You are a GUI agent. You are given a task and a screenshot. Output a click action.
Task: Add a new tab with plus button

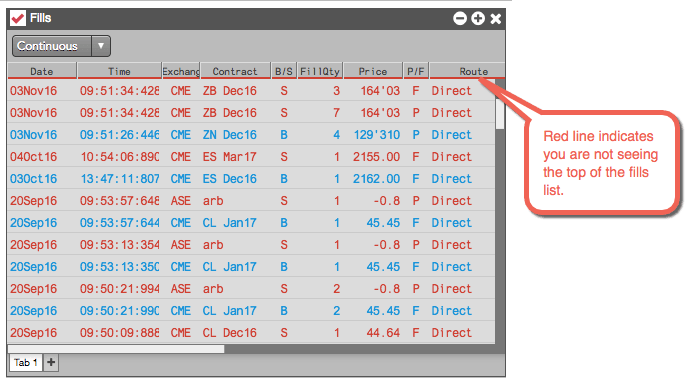click(51, 362)
